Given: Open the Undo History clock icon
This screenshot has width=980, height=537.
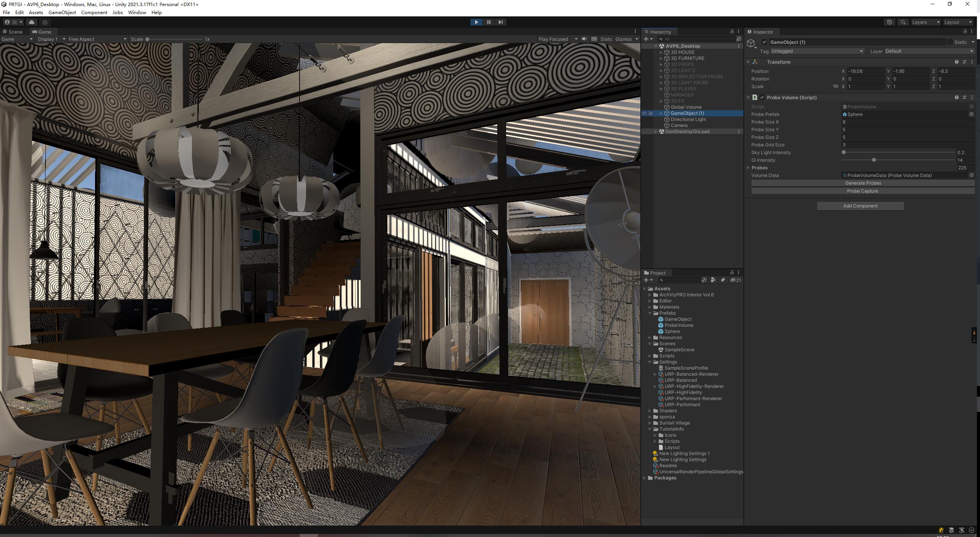Looking at the screenshot, I should click(x=889, y=22).
